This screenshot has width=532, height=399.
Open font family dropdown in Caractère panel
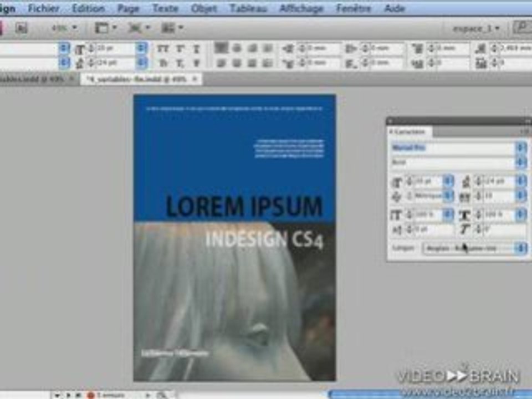pyautogui.click(x=521, y=148)
